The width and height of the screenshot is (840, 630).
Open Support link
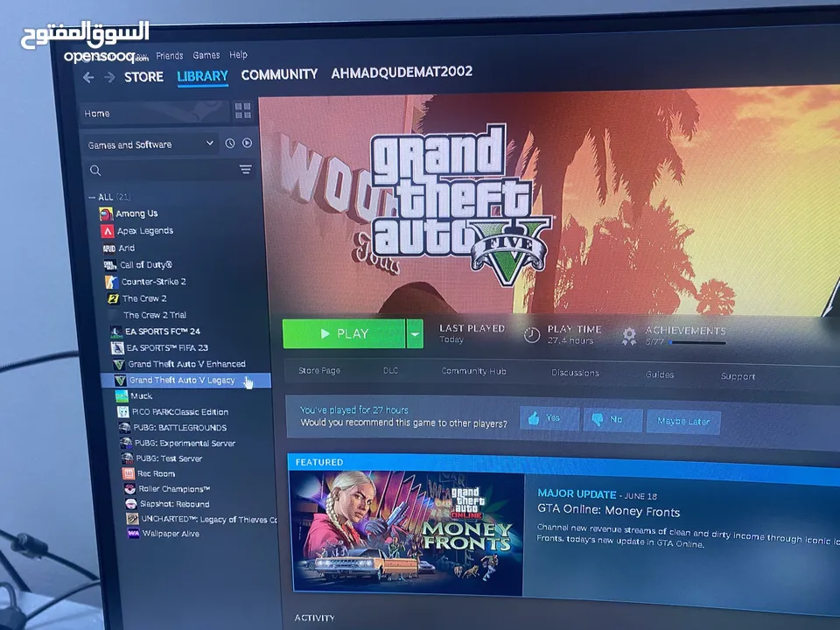[x=738, y=376]
